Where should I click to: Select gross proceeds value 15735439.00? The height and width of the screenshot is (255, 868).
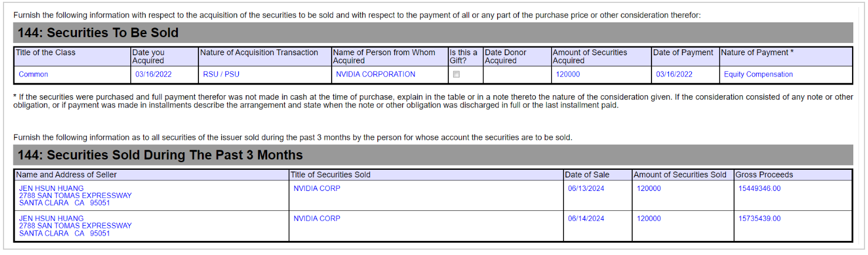[x=759, y=219]
